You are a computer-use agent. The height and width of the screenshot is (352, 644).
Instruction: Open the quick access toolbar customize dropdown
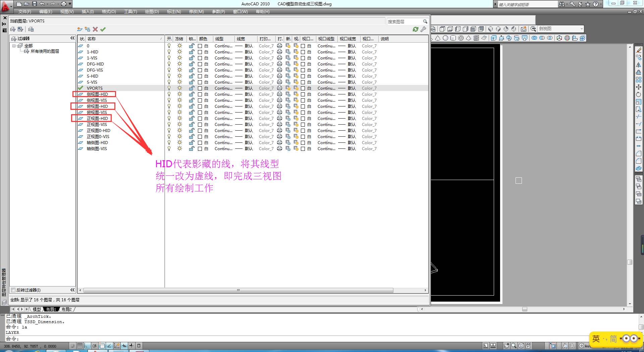click(x=70, y=4)
